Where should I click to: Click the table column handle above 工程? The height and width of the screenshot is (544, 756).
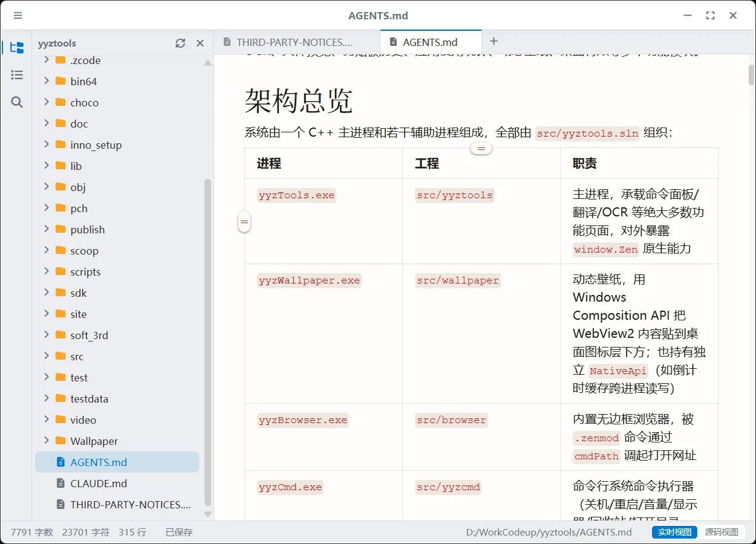click(x=481, y=148)
